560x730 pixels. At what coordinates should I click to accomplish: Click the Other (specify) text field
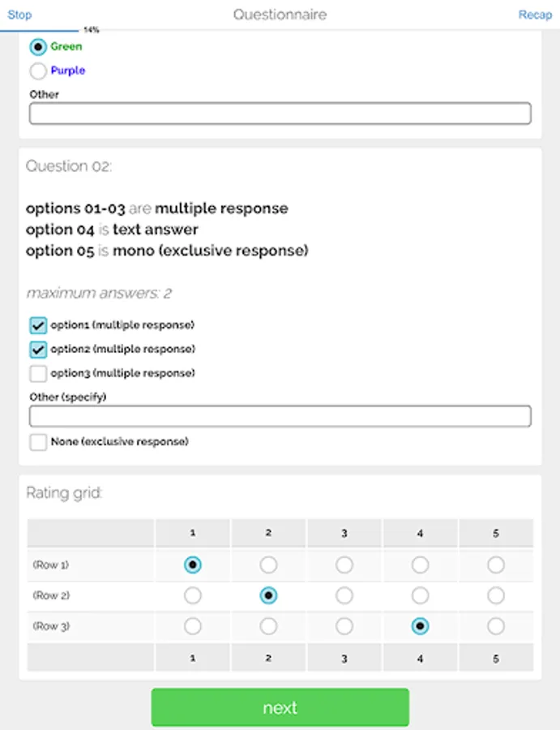click(280, 417)
